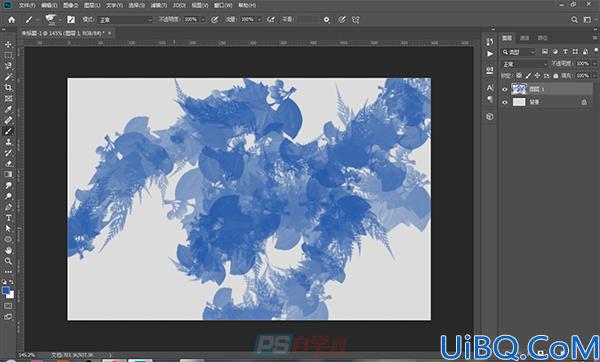Toggle the brush settings panel button
The image size is (600, 362).
[71, 20]
